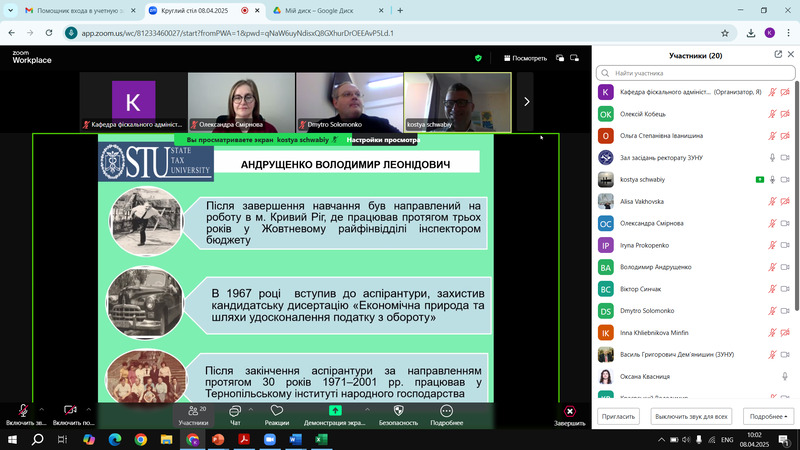Click mic icon for Зал засідань ректорату ЗУНУ
The height and width of the screenshot is (450, 800).
click(x=772, y=158)
